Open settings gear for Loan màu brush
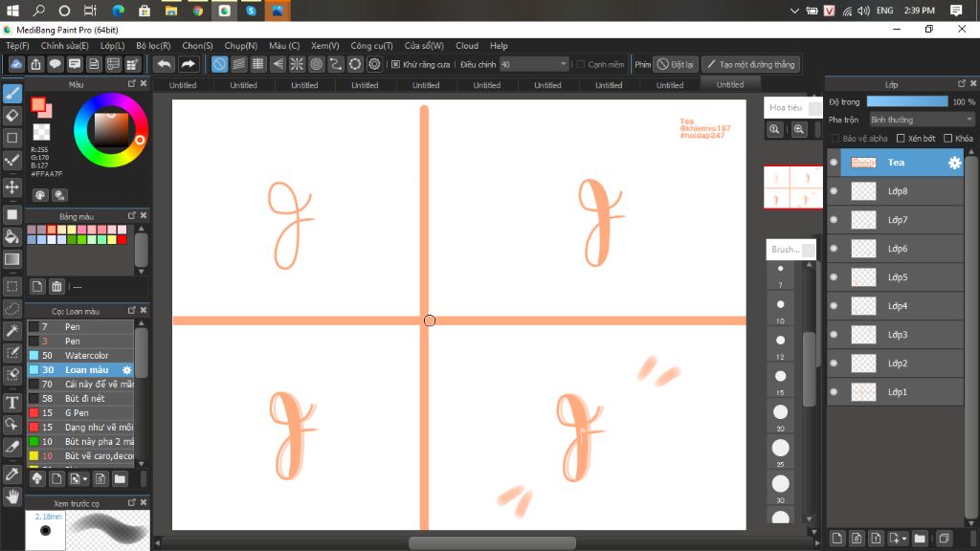980x551 pixels. [127, 370]
